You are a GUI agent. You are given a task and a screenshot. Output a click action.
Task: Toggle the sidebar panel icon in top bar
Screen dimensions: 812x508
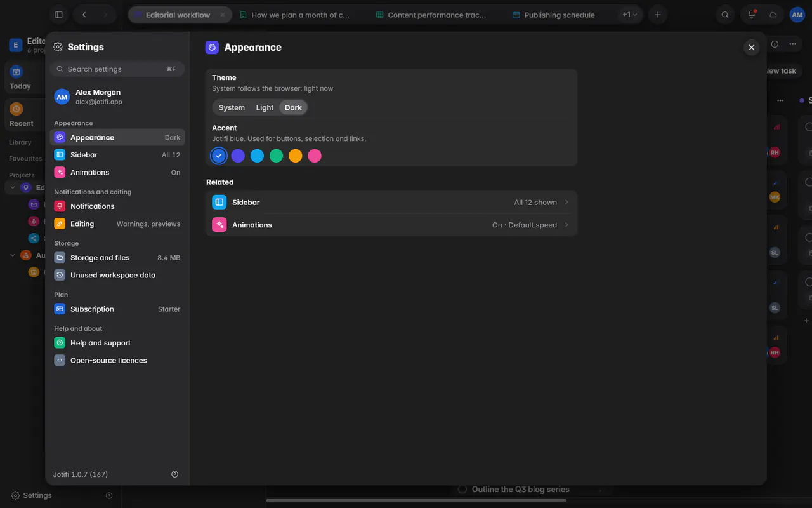point(58,15)
